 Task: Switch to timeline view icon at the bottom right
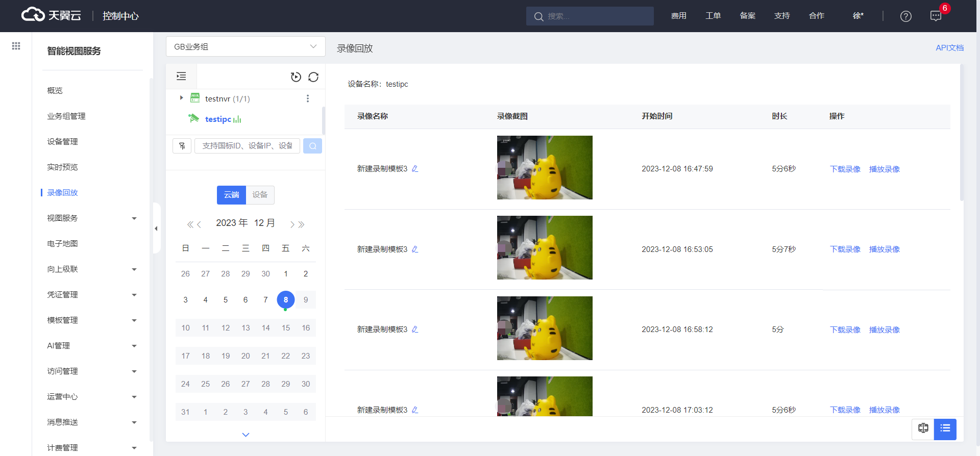pyautogui.click(x=923, y=429)
